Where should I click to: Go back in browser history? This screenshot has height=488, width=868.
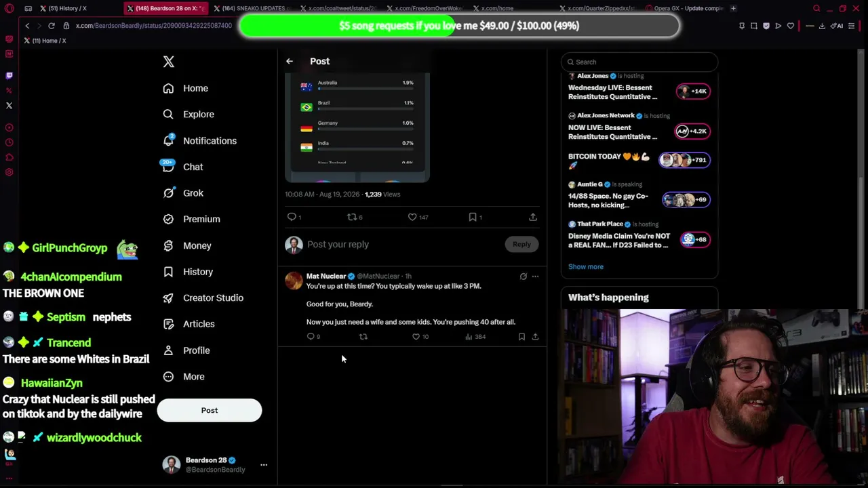[x=27, y=26]
